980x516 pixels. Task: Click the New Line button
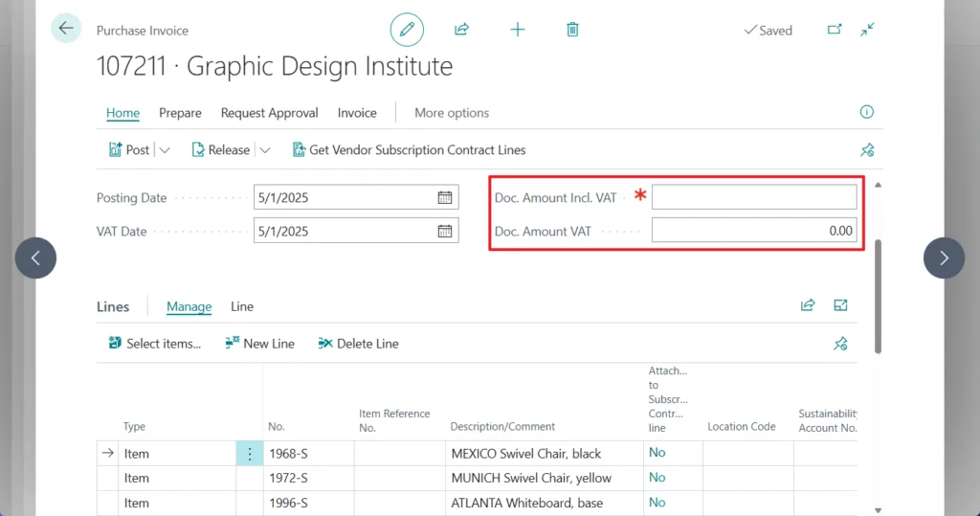(x=259, y=344)
